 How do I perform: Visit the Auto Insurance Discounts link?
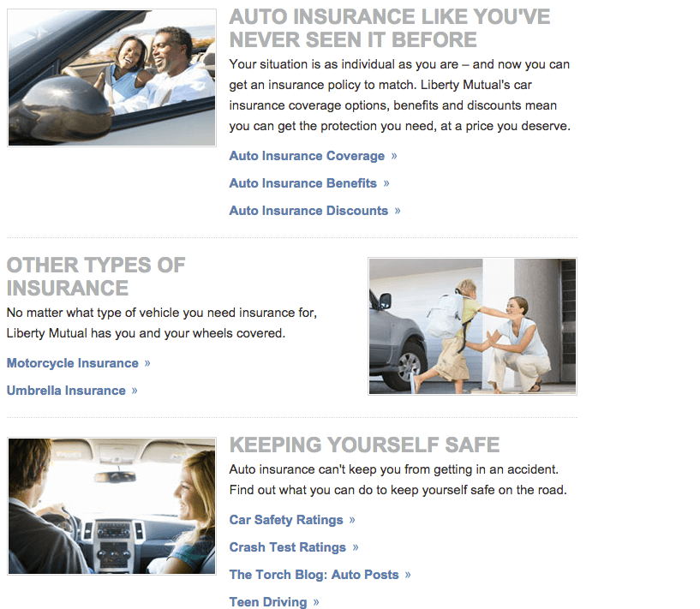308,211
